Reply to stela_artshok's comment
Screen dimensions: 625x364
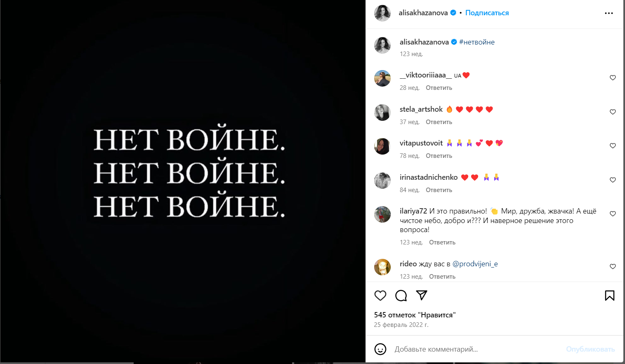pyautogui.click(x=439, y=122)
